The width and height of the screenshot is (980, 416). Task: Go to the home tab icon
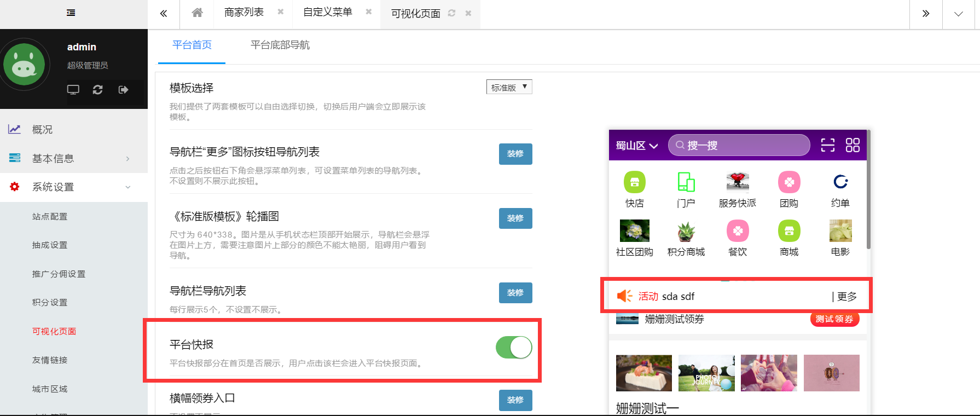[x=198, y=12]
